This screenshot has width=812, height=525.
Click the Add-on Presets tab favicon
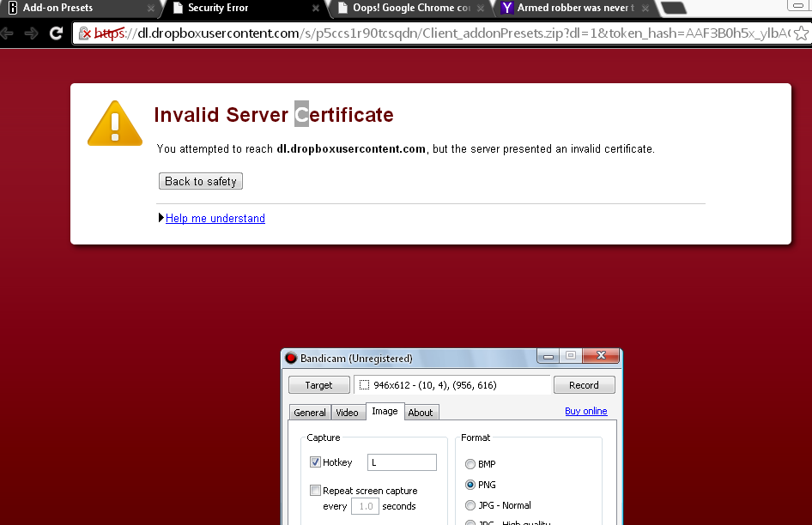point(13,8)
